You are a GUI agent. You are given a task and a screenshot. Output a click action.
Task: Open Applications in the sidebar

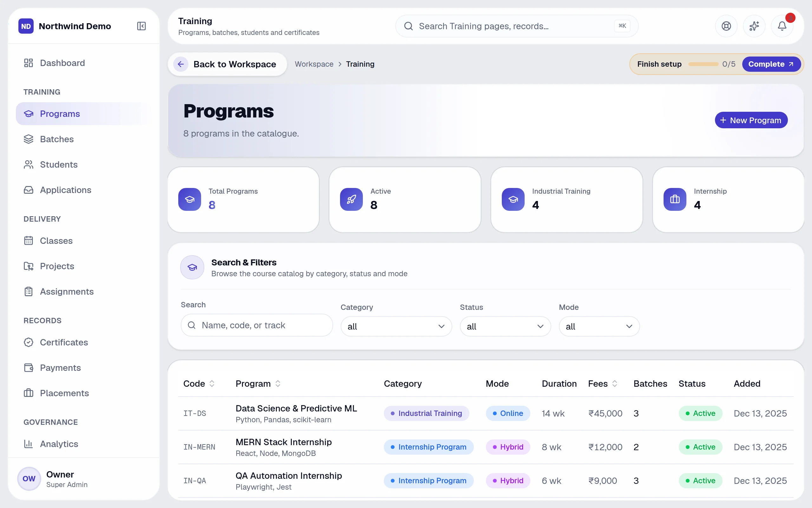83,190
